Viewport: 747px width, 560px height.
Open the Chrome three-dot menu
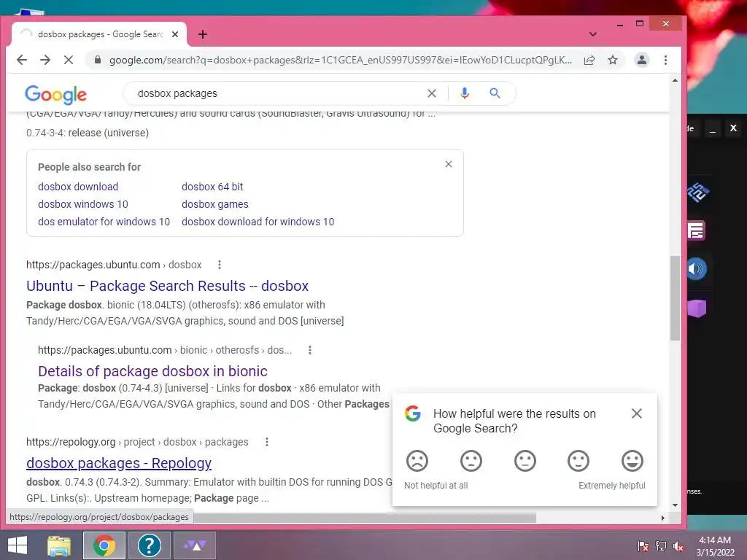tap(665, 60)
